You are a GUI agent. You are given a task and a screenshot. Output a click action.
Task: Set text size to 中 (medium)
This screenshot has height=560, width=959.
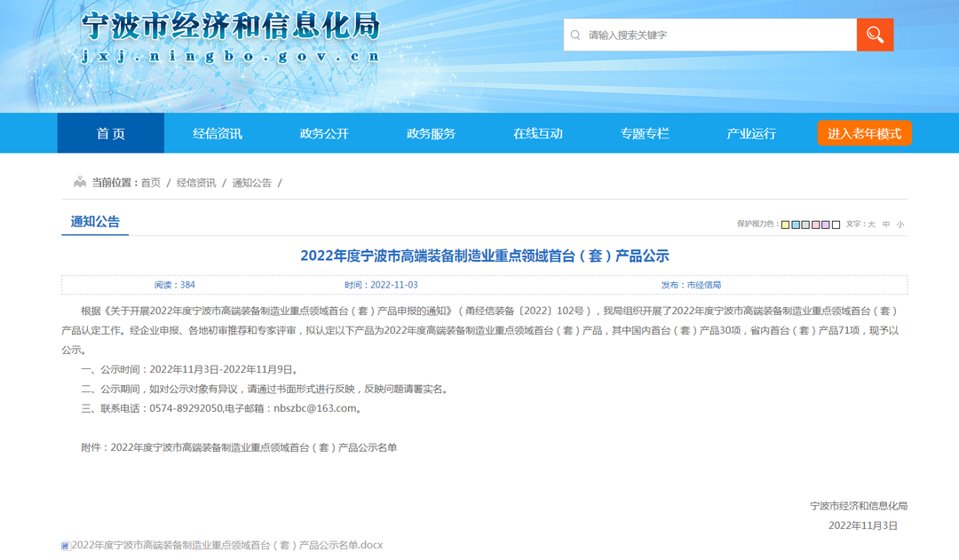coord(885,225)
